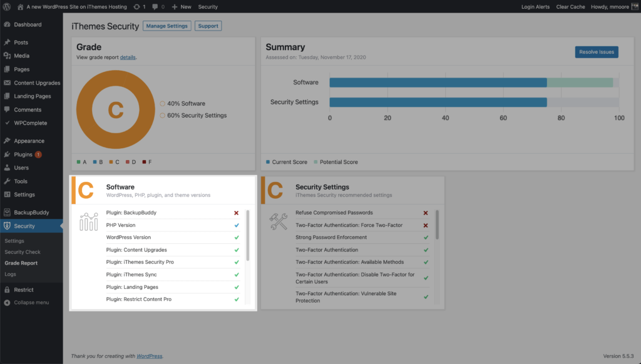This screenshot has height=364, width=641.
Task: Click the Appearance paintbrush icon
Action: (x=7, y=141)
